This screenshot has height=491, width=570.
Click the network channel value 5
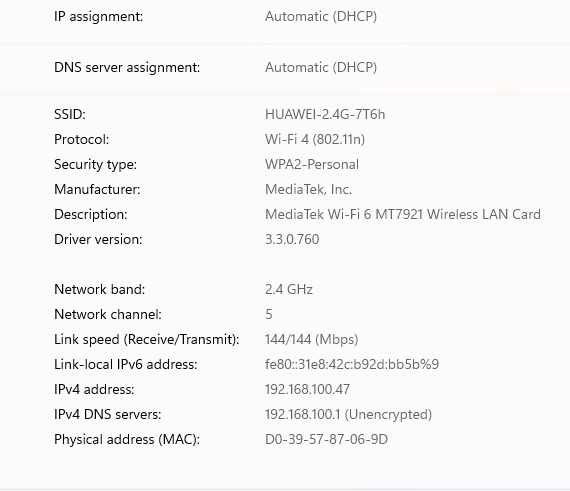(269, 315)
